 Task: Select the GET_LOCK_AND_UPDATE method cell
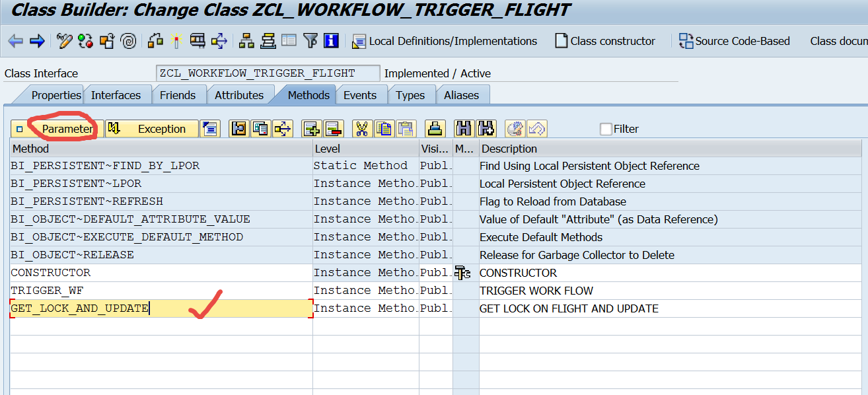pos(161,308)
